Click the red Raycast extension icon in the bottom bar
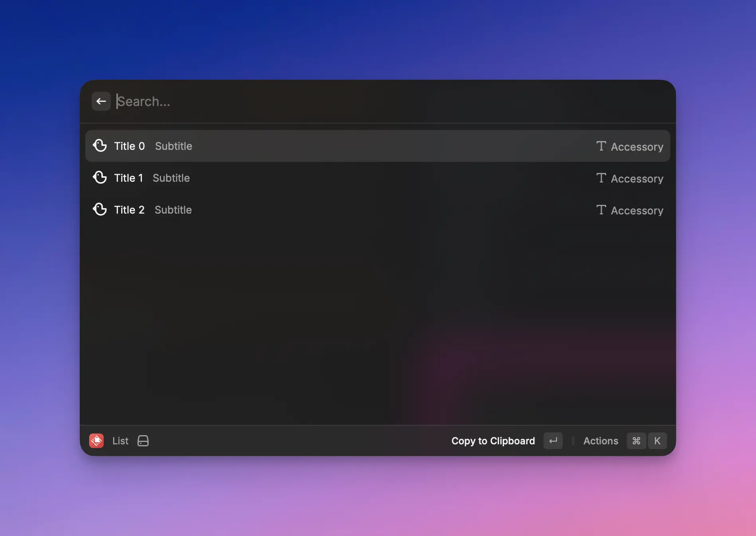The image size is (756, 536). [x=96, y=441]
